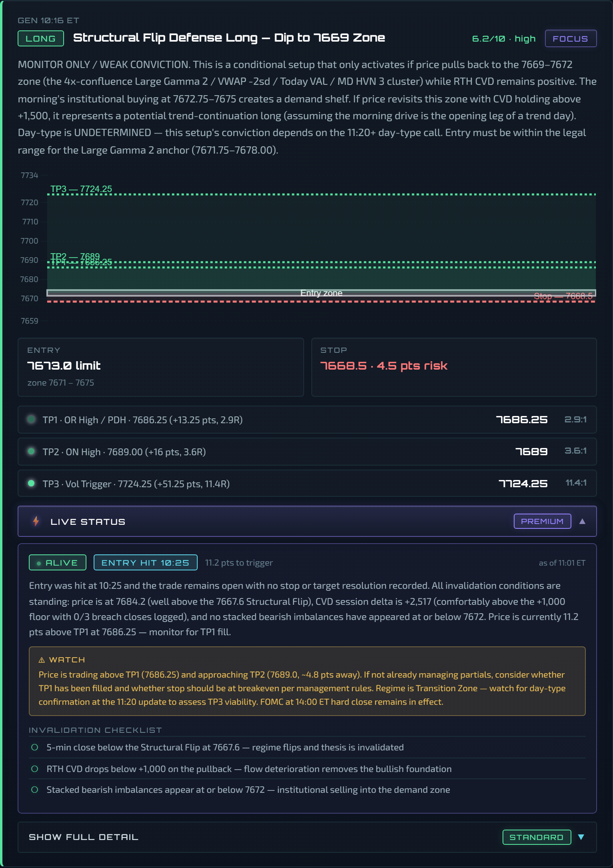
Task: Click the ALIVE status badge
Action: (58, 562)
